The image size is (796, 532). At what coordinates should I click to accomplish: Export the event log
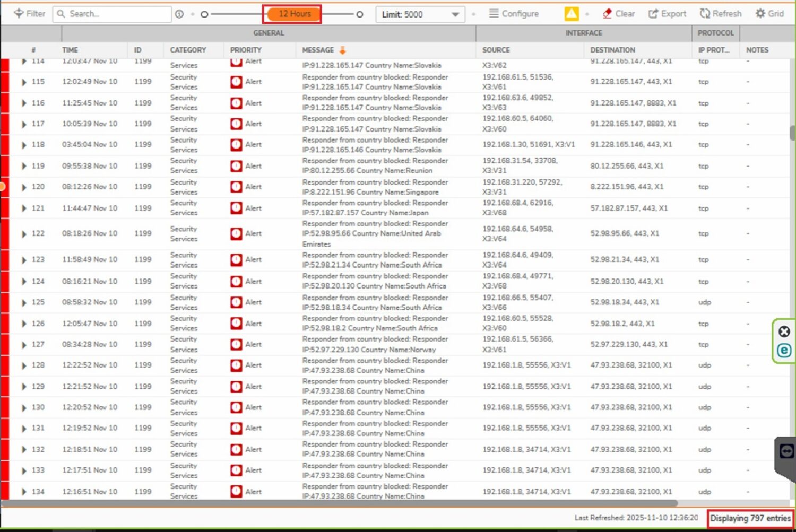pyautogui.click(x=667, y=14)
